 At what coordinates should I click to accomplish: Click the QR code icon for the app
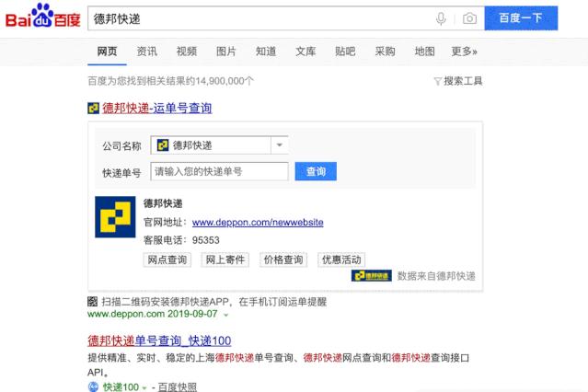(92, 301)
